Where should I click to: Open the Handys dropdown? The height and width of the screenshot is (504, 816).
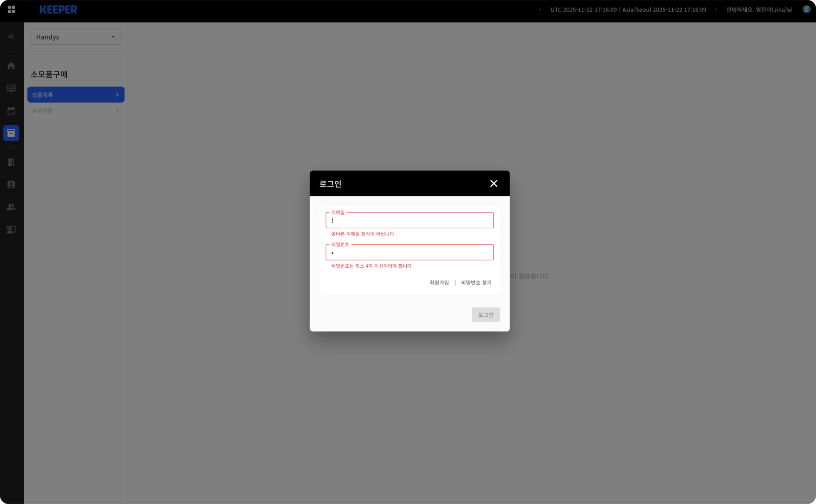pyautogui.click(x=76, y=37)
